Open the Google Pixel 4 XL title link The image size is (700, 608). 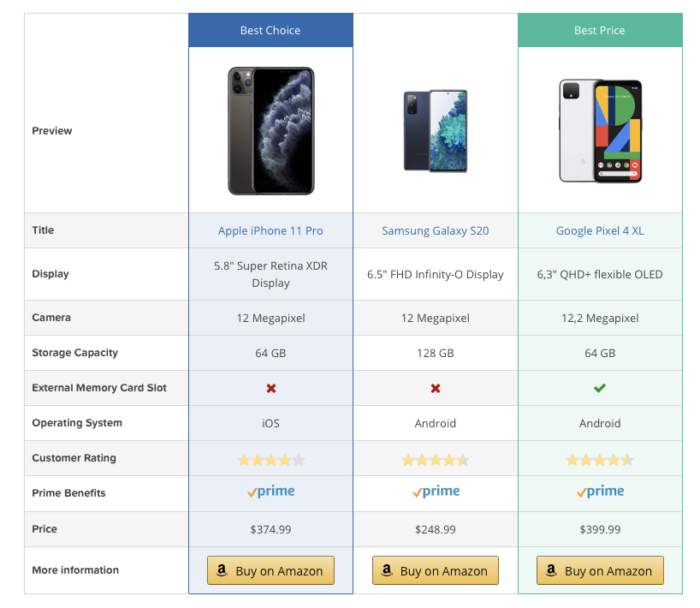tap(600, 230)
